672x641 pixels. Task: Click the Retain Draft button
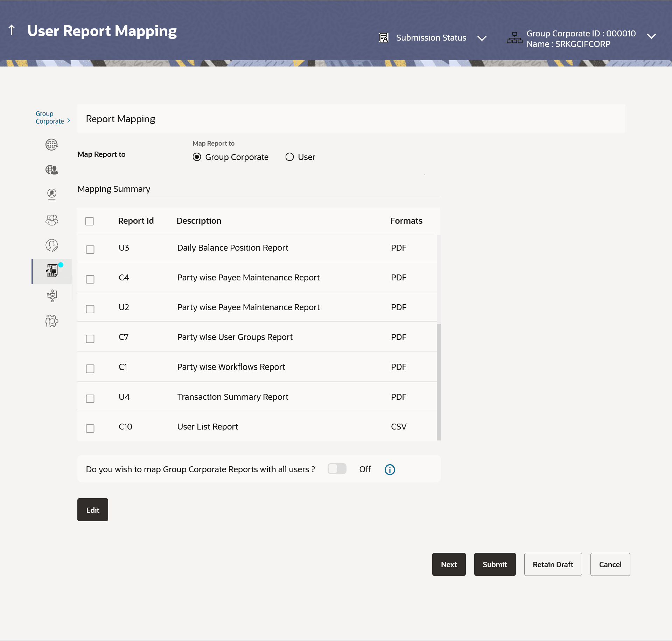[x=553, y=564]
